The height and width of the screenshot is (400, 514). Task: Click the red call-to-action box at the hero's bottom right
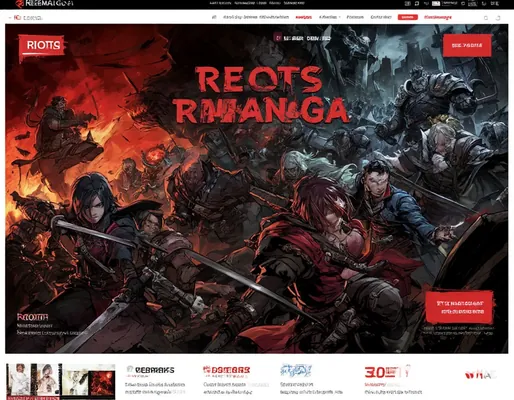460,307
